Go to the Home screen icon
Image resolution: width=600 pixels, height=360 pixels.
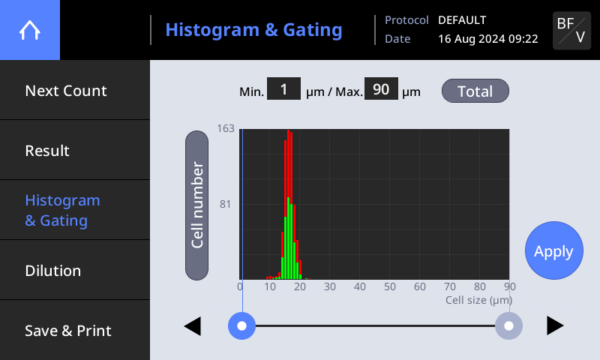(x=30, y=30)
